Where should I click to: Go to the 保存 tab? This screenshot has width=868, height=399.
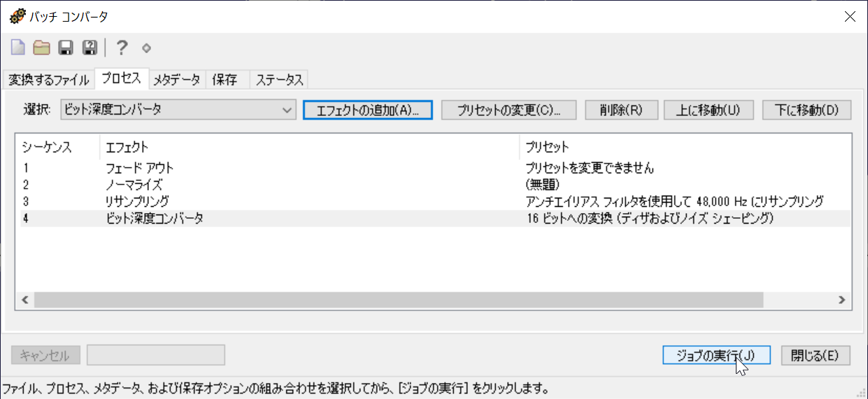pos(225,80)
